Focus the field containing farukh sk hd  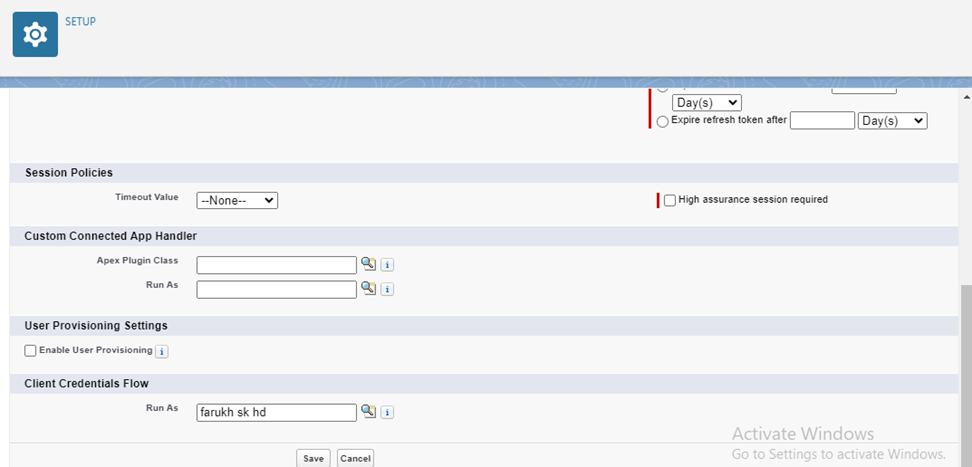(276, 412)
